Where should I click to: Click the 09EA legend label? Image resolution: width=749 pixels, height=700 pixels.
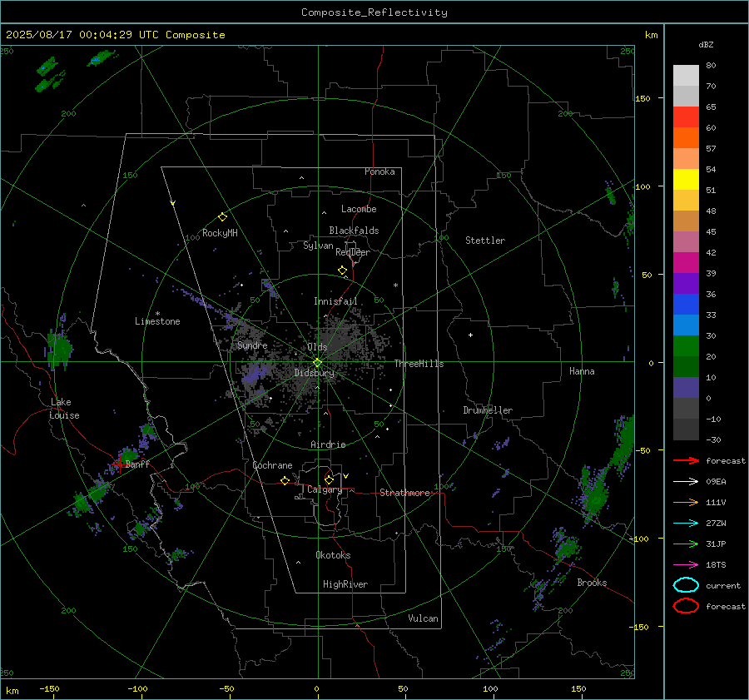(716, 482)
